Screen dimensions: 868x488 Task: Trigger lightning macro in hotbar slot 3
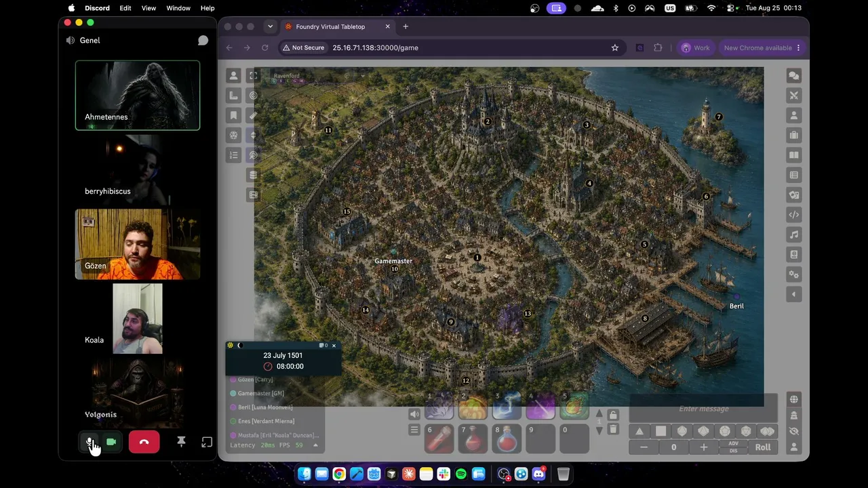pyautogui.click(x=507, y=405)
